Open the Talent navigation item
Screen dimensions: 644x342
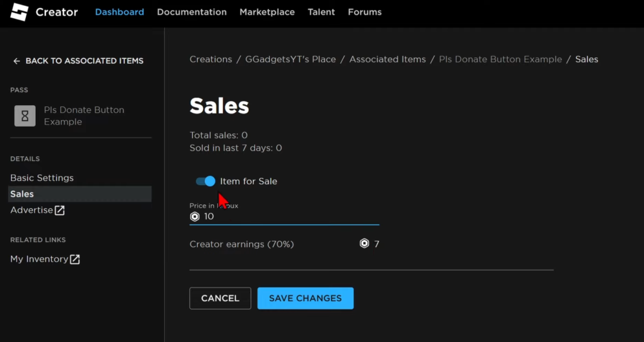coord(321,12)
